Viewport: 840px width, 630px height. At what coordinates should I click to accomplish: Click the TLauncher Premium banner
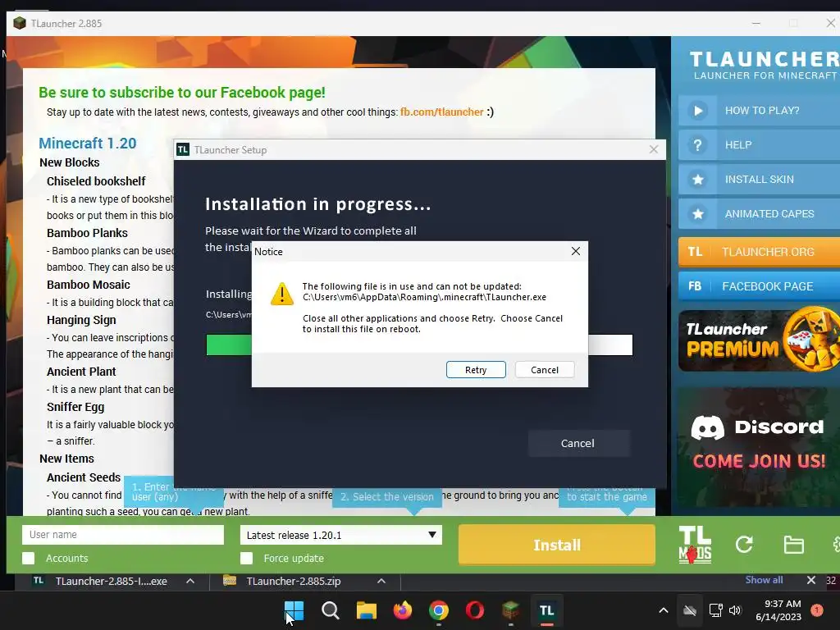click(759, 340)
